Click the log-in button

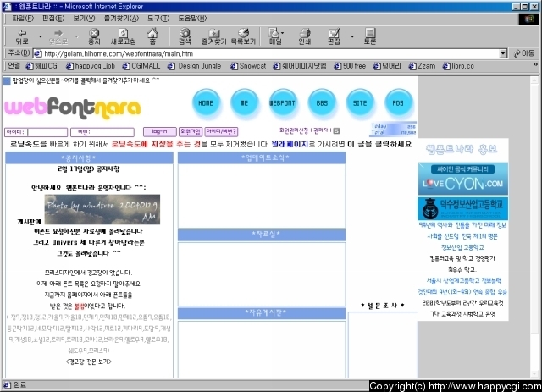(160, 132)
